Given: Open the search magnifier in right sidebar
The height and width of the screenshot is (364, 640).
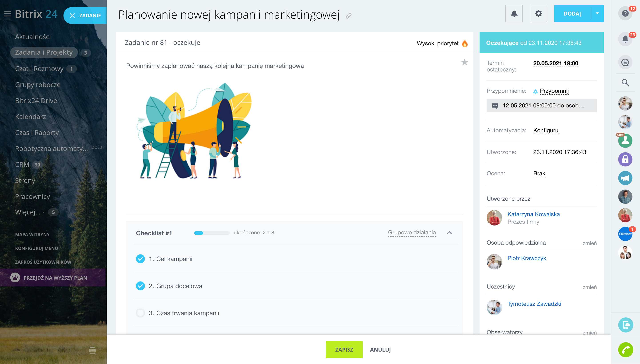Looking at the screenshot, I should [625, 83].
